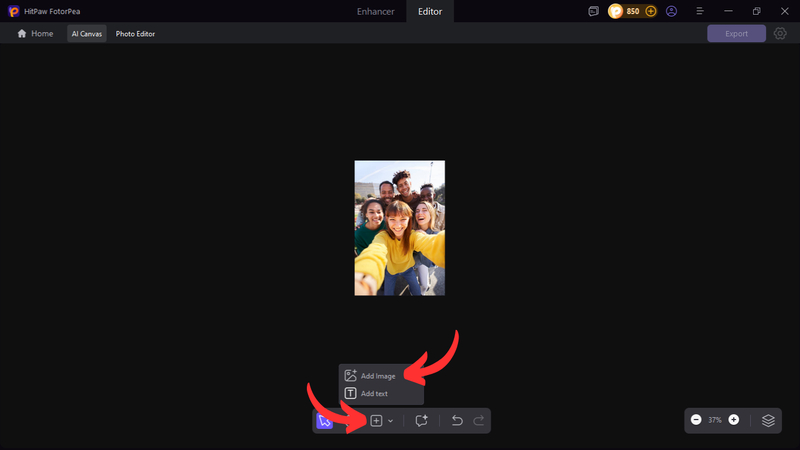This screenshot has height=450, width=800.
Task: Open user account profile
Action: [671, 11]
